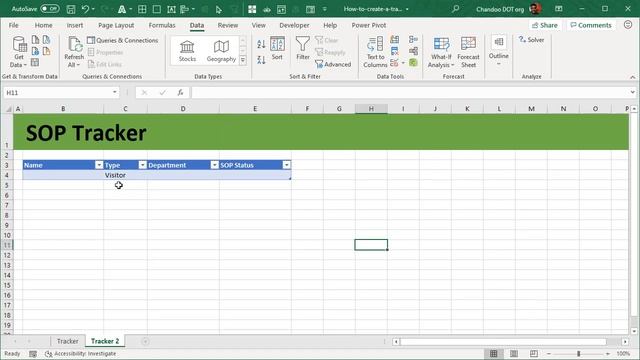Open the What-If Analysis dropdown
The image size is (640, 360).
[441, 52]
